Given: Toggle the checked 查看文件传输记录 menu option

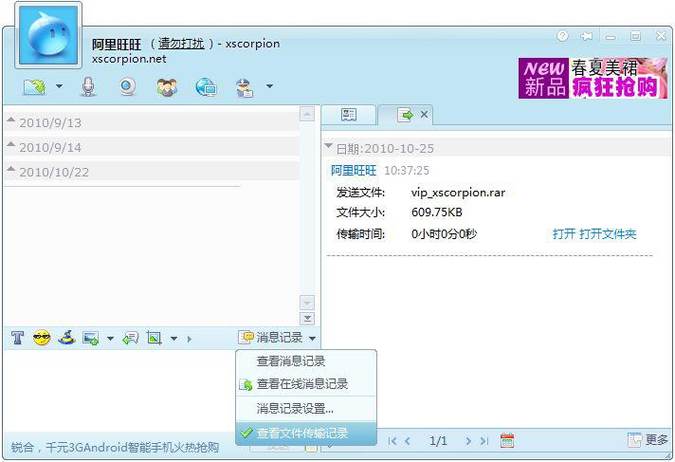Looking at the screenshot, I should [x=302, y=433].
